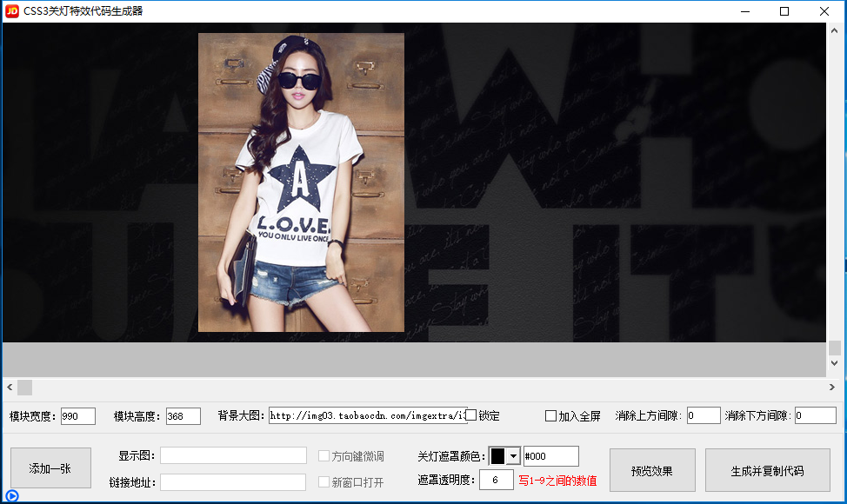Click the JD app icon in title bar
847x504 pixels.
pos(12,11)
